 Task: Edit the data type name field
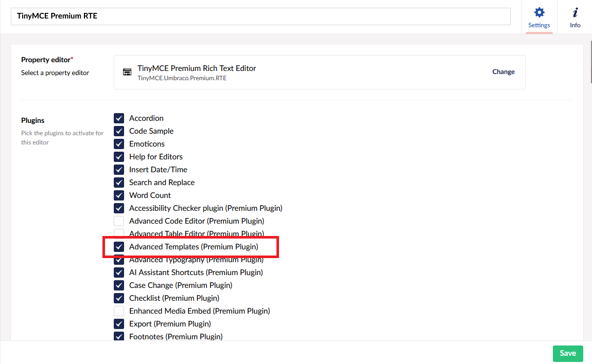[x=260, y=16]
